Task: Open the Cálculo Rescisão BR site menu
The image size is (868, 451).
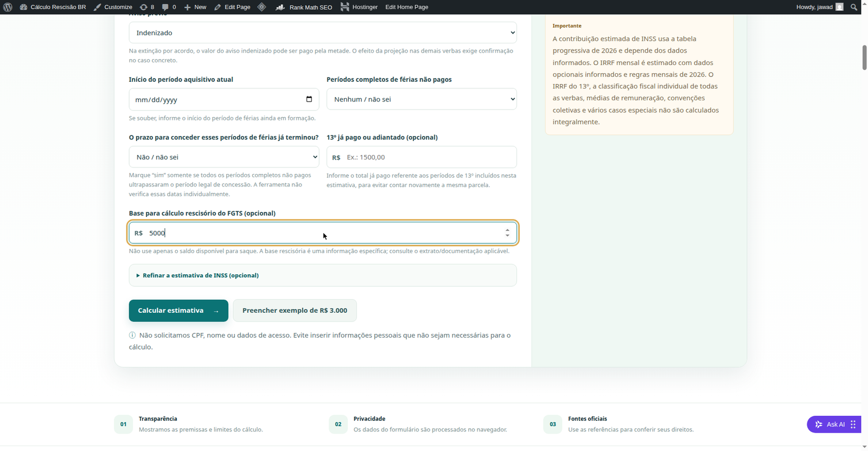Action: point(53,7)
